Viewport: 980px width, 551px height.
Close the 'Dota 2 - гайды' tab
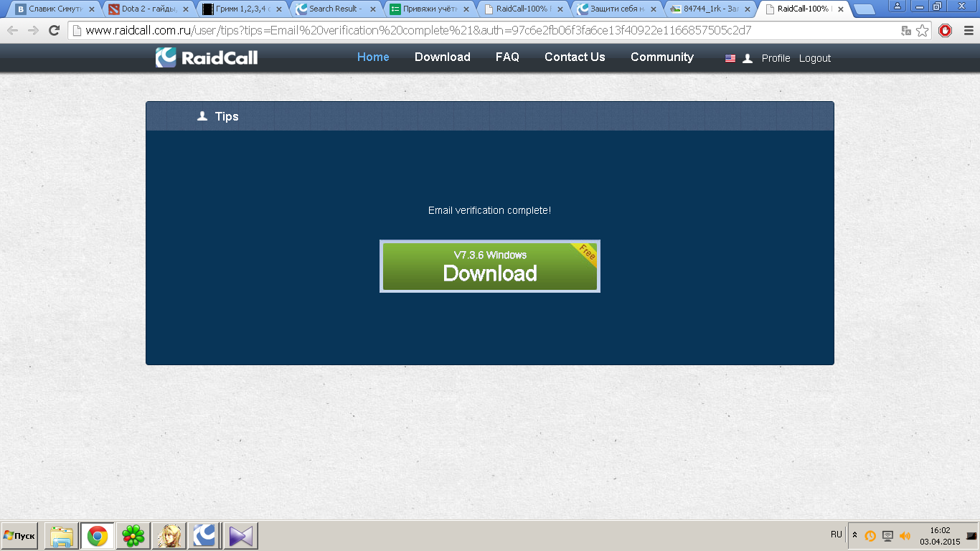[186, 9]
